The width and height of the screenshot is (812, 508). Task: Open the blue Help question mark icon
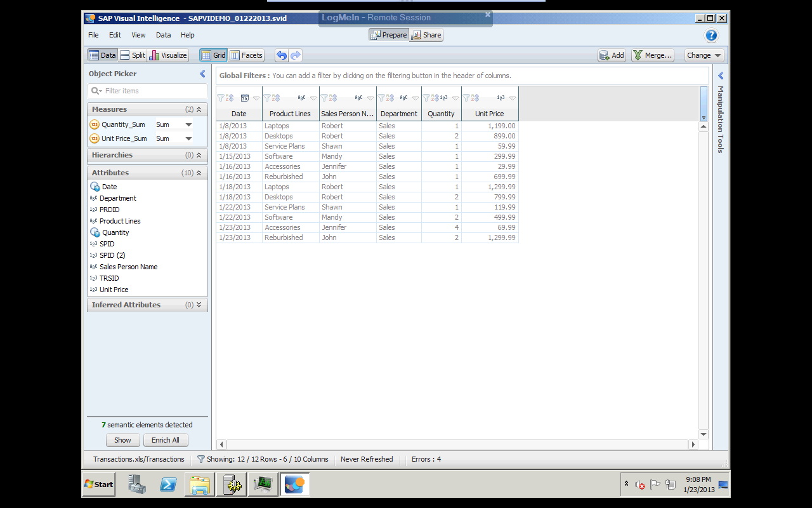tap(711, 36)
